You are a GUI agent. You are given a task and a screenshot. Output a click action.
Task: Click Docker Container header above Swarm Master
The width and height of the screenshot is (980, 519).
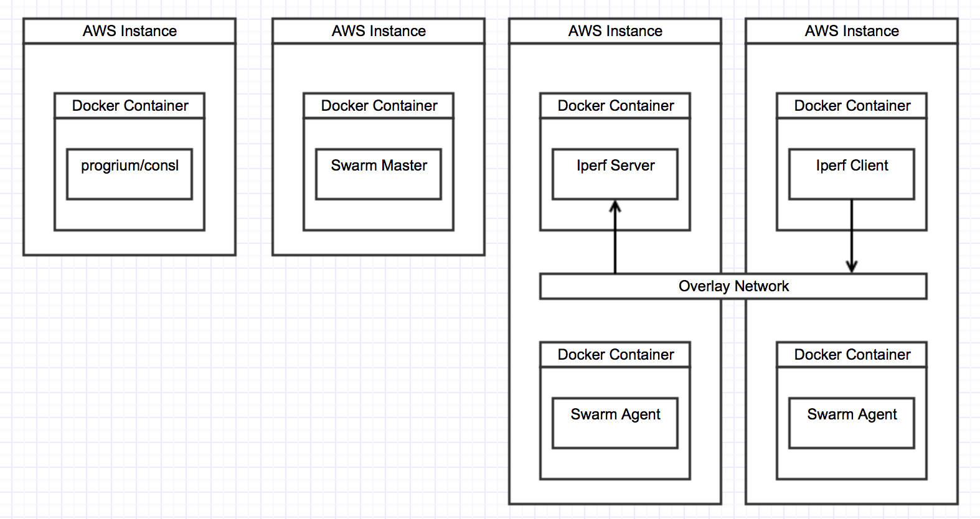(x=379, y=106)
